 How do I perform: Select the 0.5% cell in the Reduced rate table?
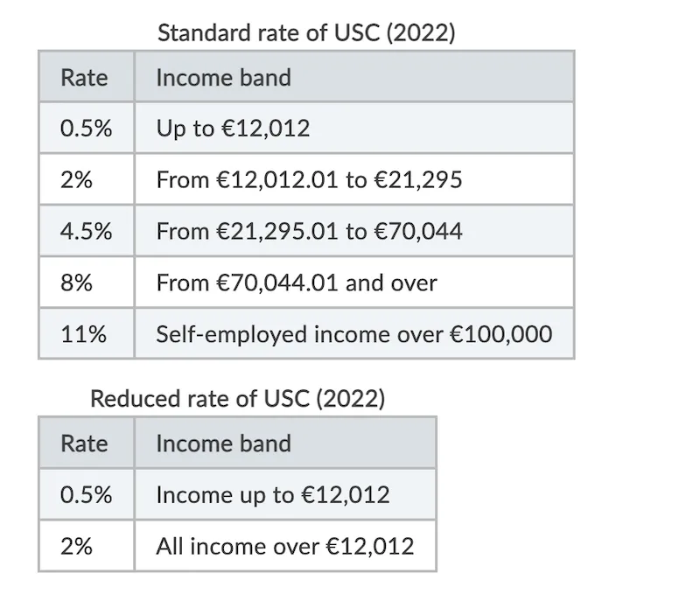pyautogui.click(x=86, y=494)
